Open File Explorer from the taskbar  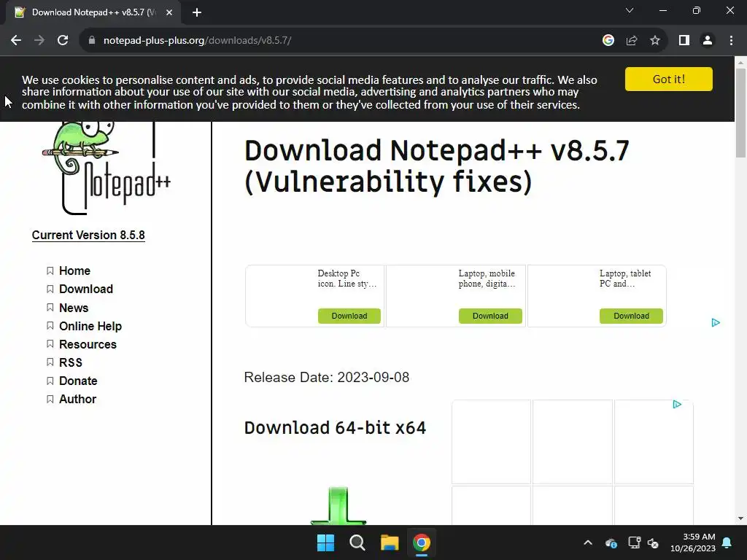[390, 542]
